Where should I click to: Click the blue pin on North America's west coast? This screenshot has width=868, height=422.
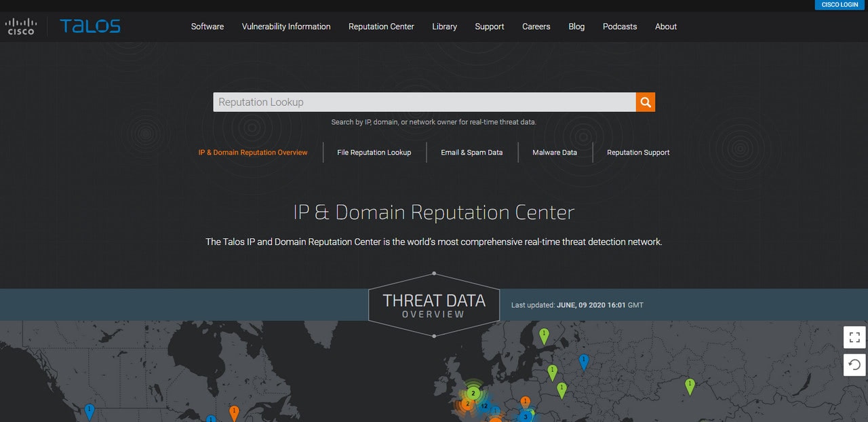pos(90,410)
